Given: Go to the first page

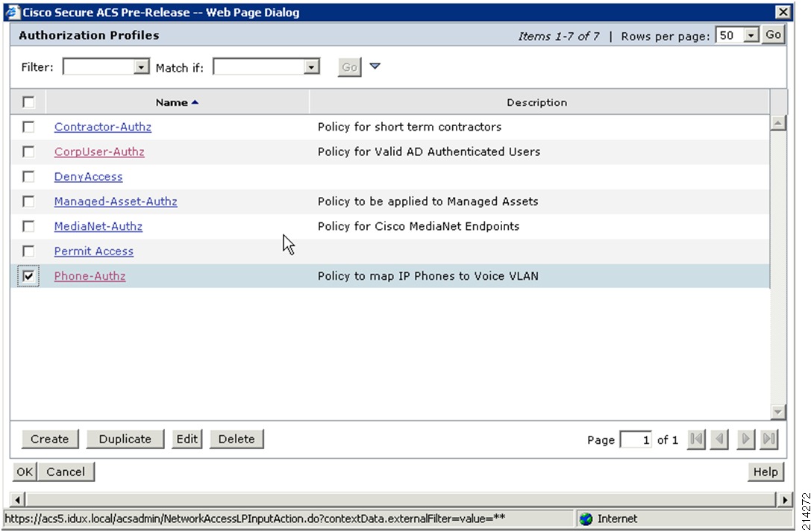Looking at the screenshot, I should click(x=696, y=439).
